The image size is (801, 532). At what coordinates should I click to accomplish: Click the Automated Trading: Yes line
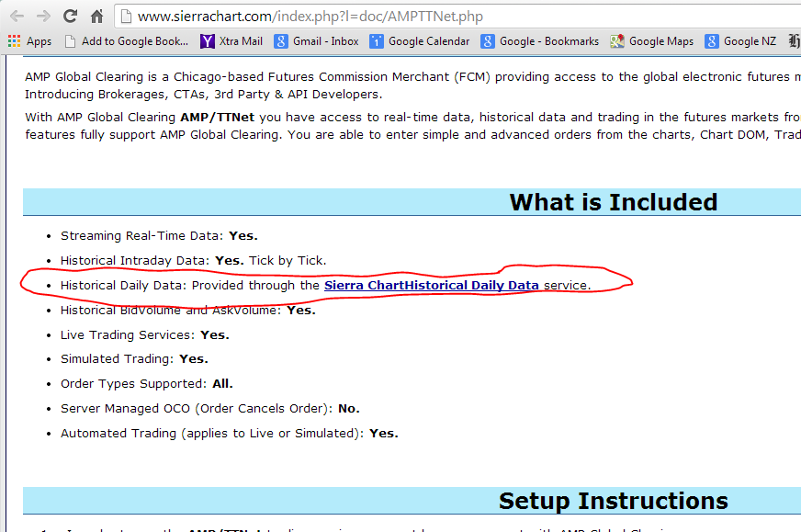(230, 434)
